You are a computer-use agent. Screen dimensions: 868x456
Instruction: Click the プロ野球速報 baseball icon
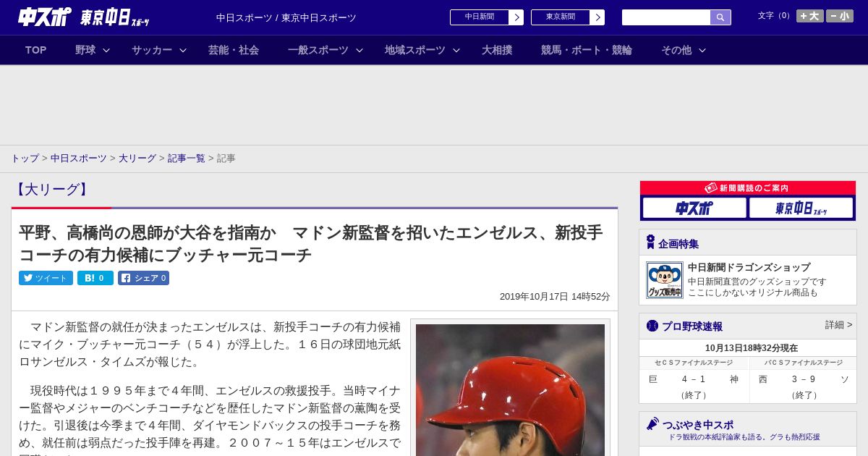[x=652, y=326]
